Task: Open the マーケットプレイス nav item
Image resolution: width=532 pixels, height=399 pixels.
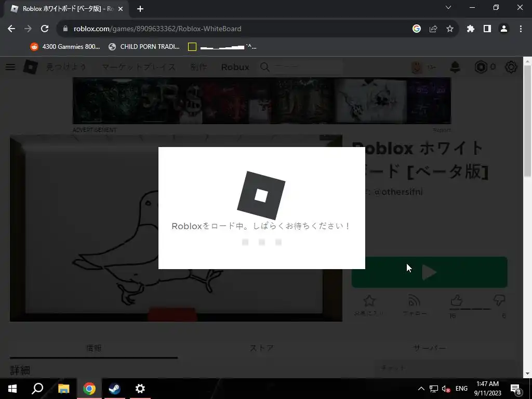Action: [139, 67]
